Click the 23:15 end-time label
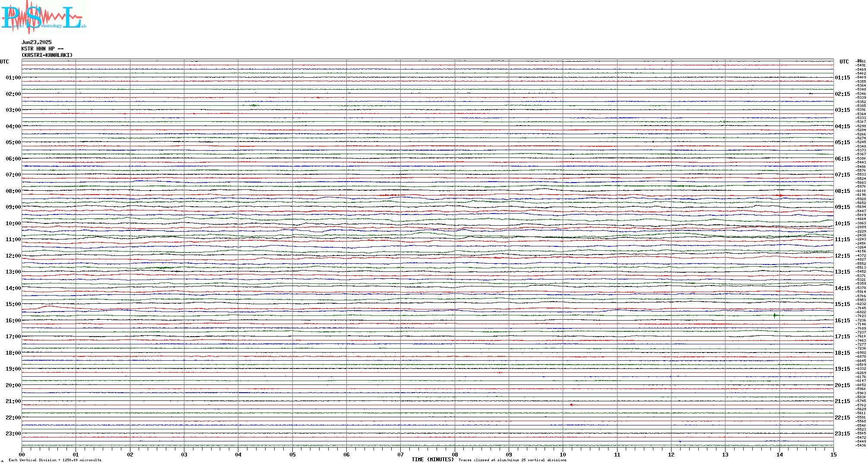The width and height of the screenshot is (868, 466). tap(843, 434)
